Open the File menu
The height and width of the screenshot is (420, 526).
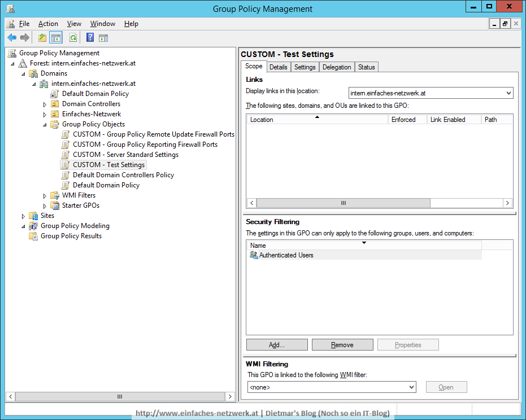[x=24, y=24]
